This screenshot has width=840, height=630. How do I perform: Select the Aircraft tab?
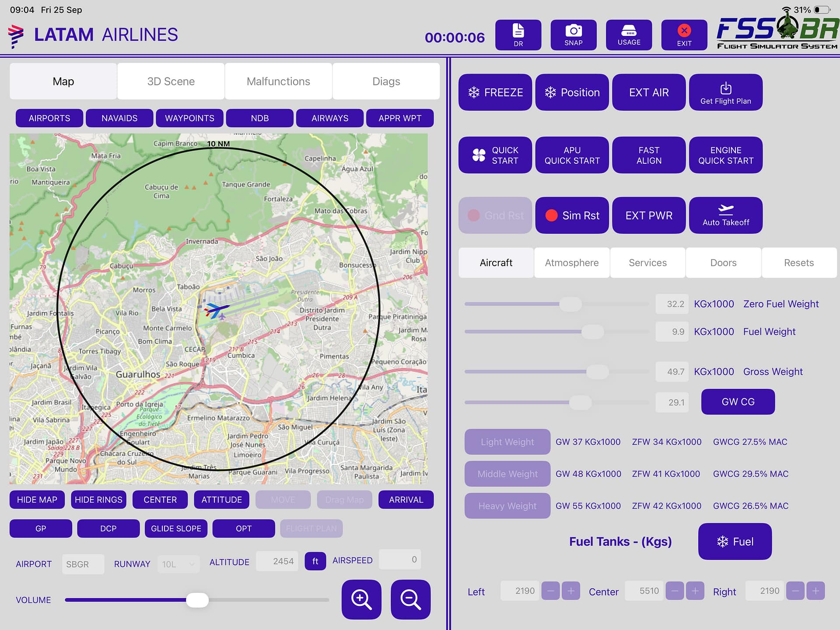pos(496,263)
